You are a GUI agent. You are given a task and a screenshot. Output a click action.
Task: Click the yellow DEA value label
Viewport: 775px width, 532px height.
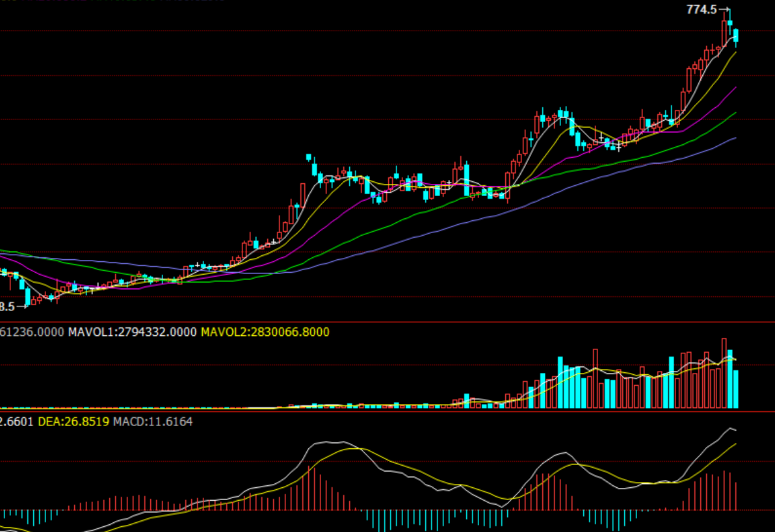pos(73,422)
